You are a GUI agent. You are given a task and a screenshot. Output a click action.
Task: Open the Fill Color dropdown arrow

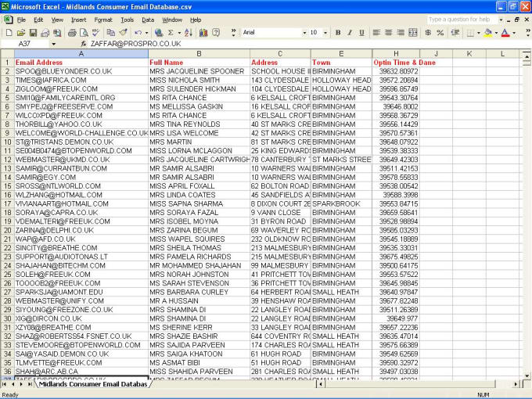495,33
